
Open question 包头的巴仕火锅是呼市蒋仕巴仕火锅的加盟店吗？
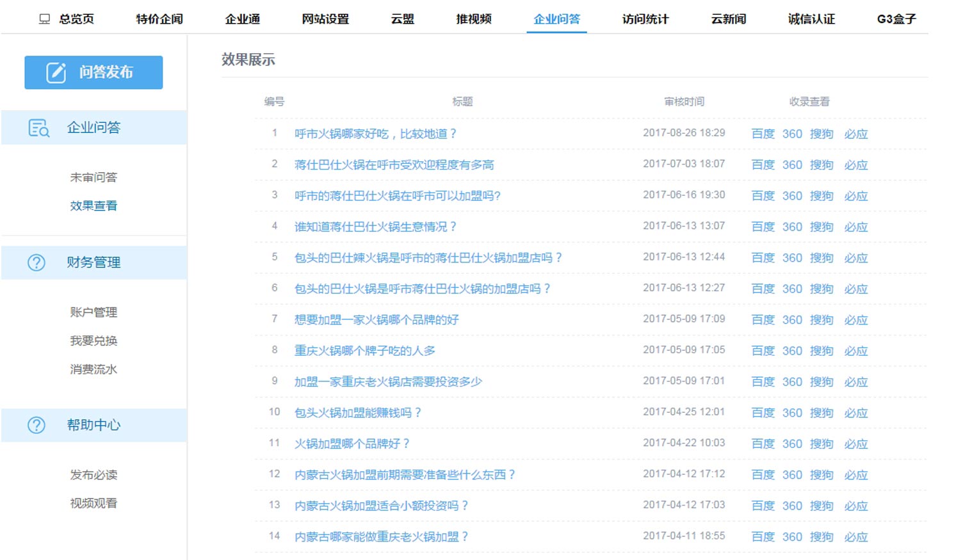(423, 289)
